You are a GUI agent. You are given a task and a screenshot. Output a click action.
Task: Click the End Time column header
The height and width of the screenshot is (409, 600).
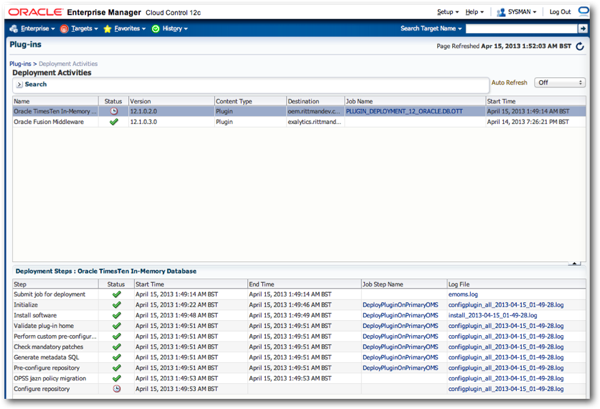[304, 284]
